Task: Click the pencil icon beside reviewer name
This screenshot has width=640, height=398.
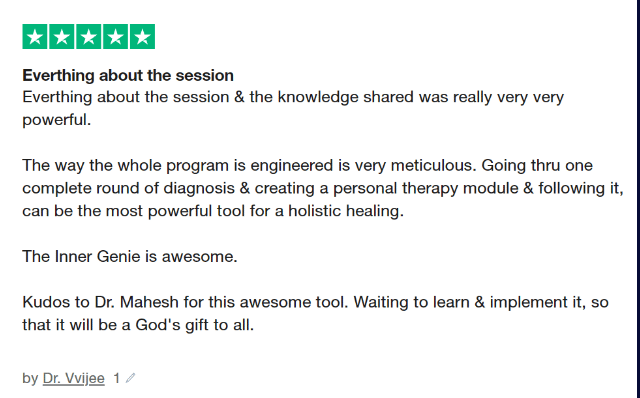Action: 130,378
